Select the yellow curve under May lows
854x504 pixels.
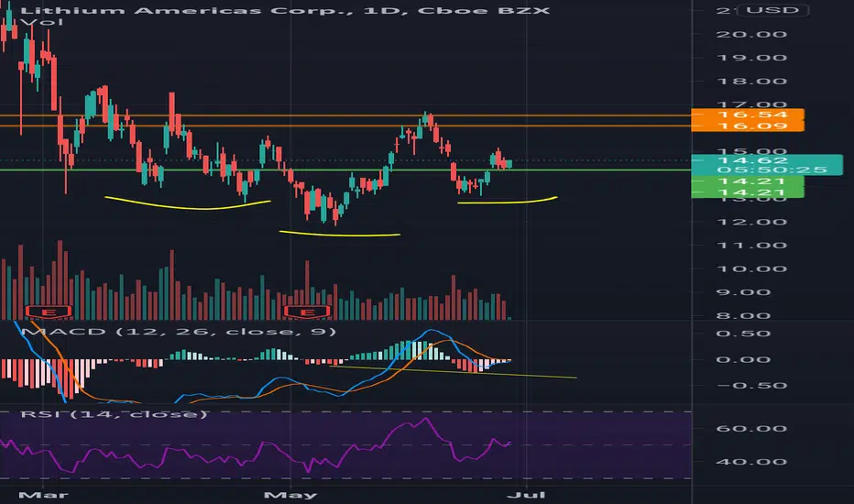click(x=340, y=235)
